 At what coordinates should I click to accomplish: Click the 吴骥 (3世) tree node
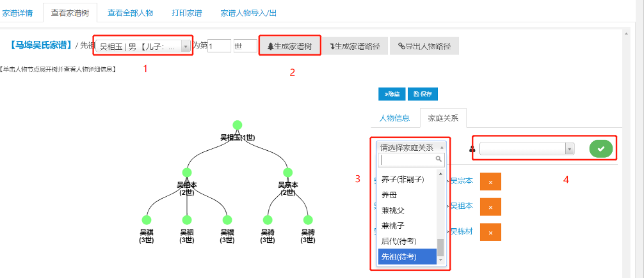[x=227, y=220]
